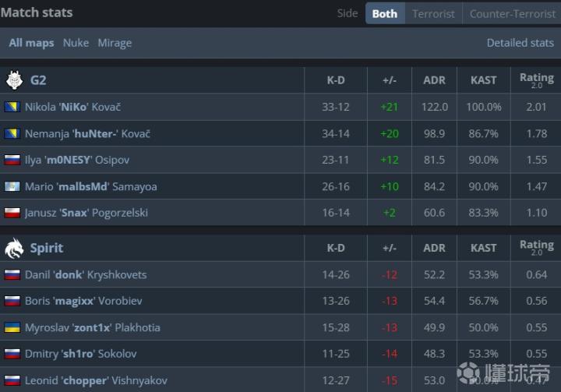Click the Spirit team name link

tap(47, 248)
